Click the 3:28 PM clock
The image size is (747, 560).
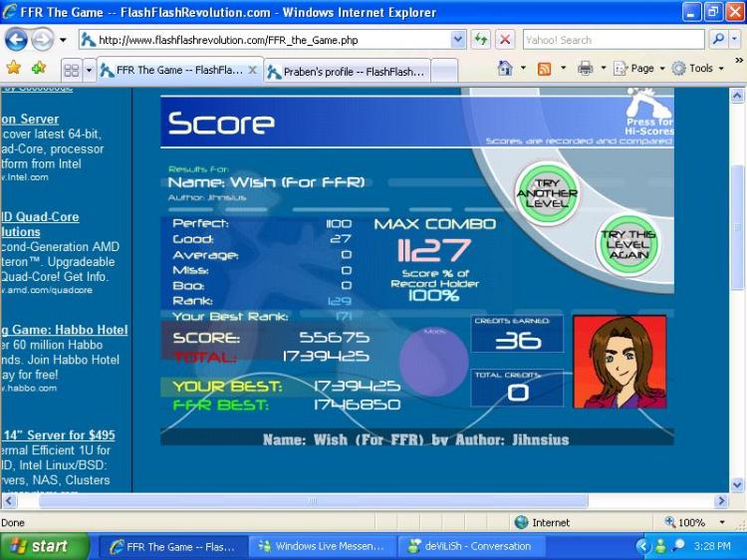[712, 546]
